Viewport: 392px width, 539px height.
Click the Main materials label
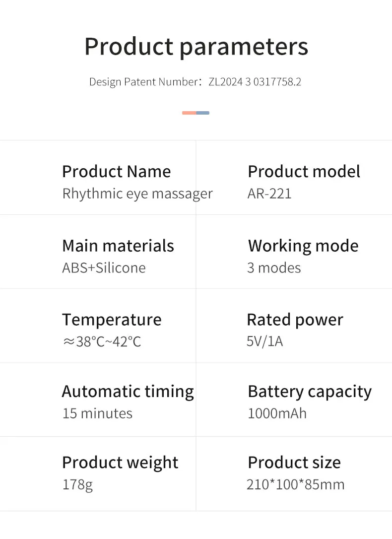point(118,246)
